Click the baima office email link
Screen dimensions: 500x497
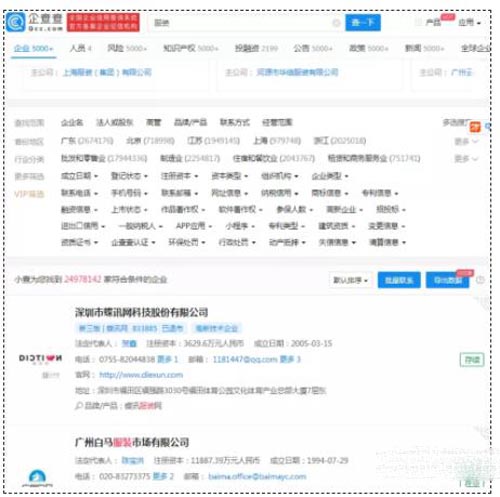coord(257,477)
